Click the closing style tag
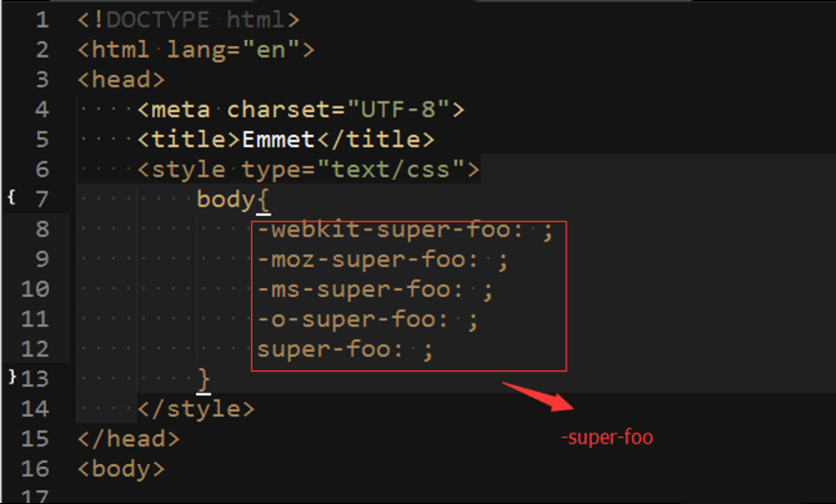The image size is (836, 504). click(196, 409)
